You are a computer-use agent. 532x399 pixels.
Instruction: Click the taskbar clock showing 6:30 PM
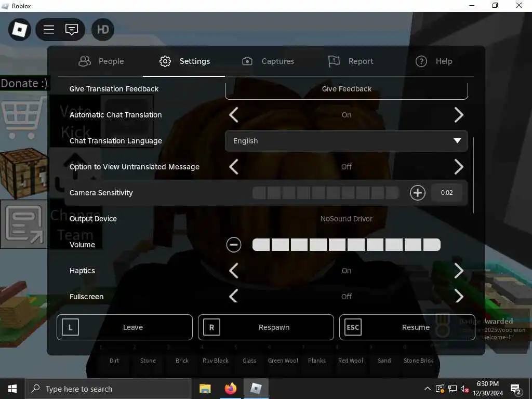tap(487, 389)
